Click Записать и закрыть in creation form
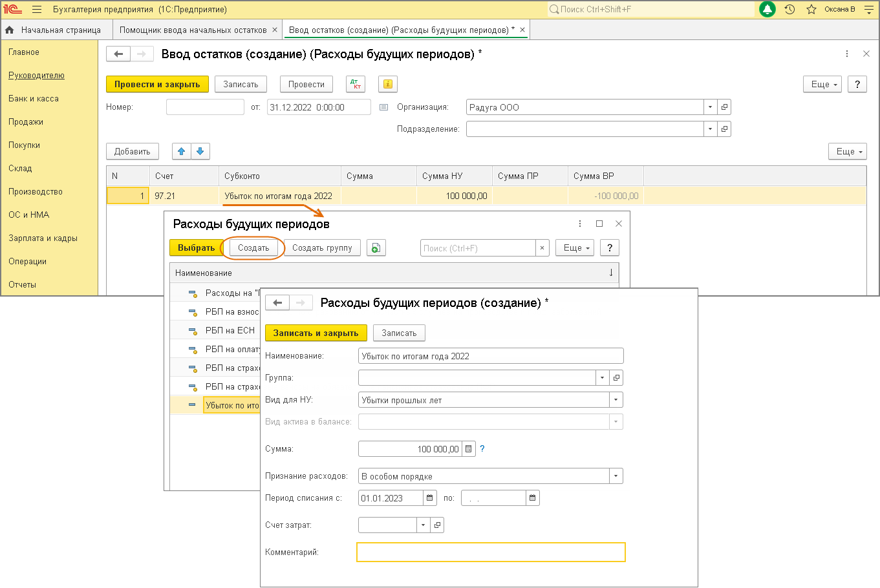 coord(316,333)
